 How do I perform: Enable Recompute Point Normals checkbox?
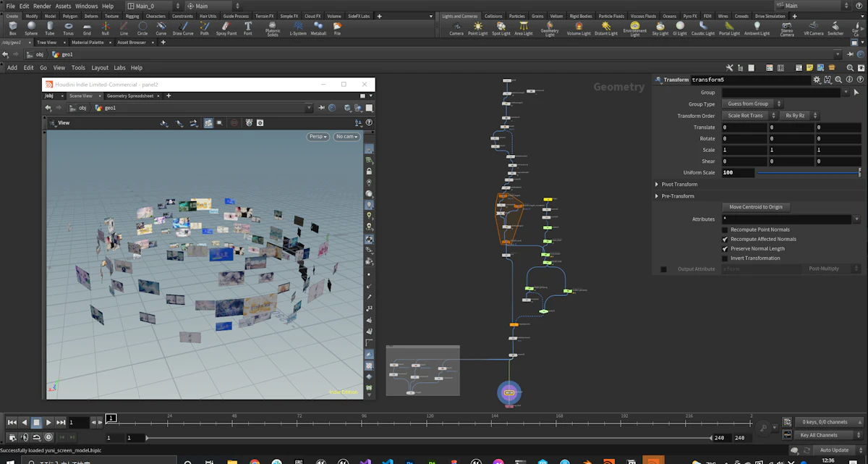tap(725, 229)
